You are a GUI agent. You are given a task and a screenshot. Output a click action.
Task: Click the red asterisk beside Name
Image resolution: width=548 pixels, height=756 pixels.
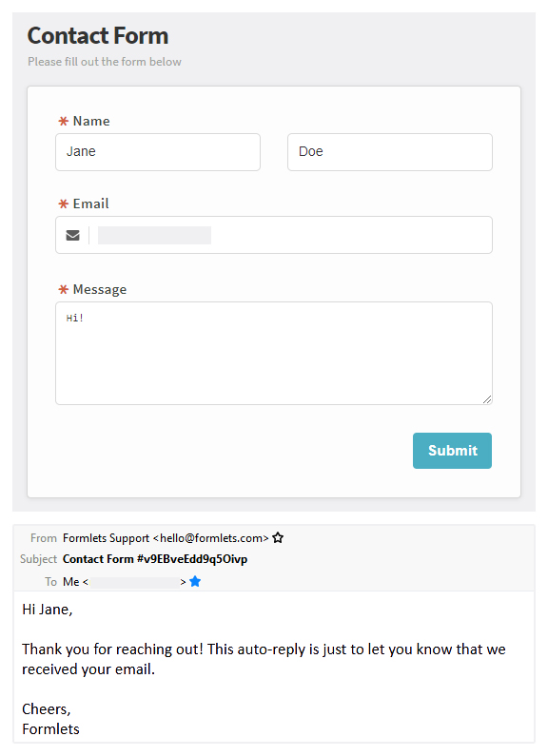tap(63, 121)
